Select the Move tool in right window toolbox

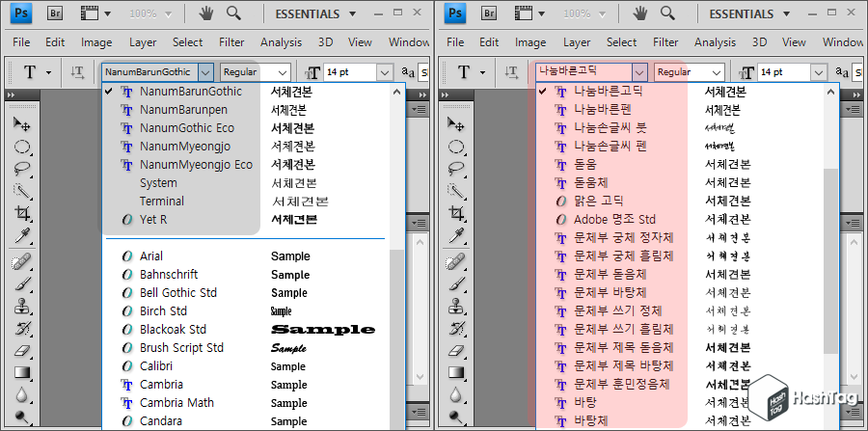point(455,123)
